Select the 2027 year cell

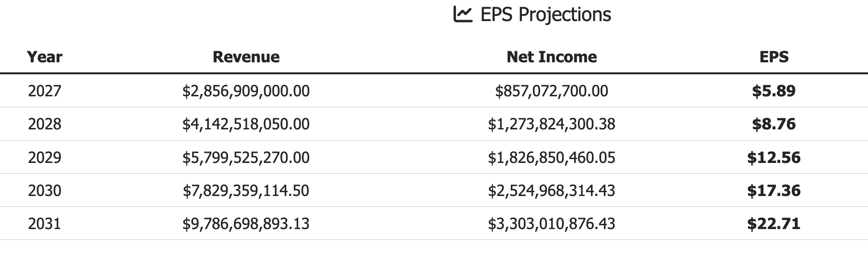[45, 91]
